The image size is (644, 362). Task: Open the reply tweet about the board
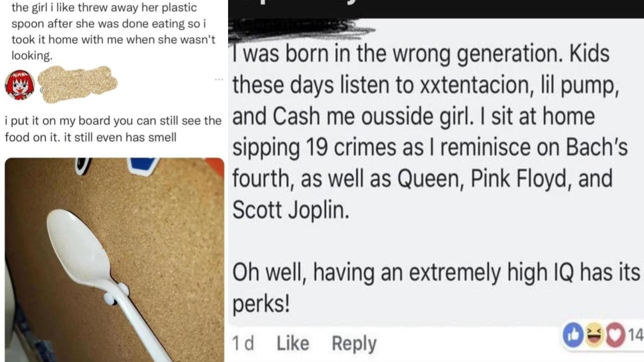[113, 129]
